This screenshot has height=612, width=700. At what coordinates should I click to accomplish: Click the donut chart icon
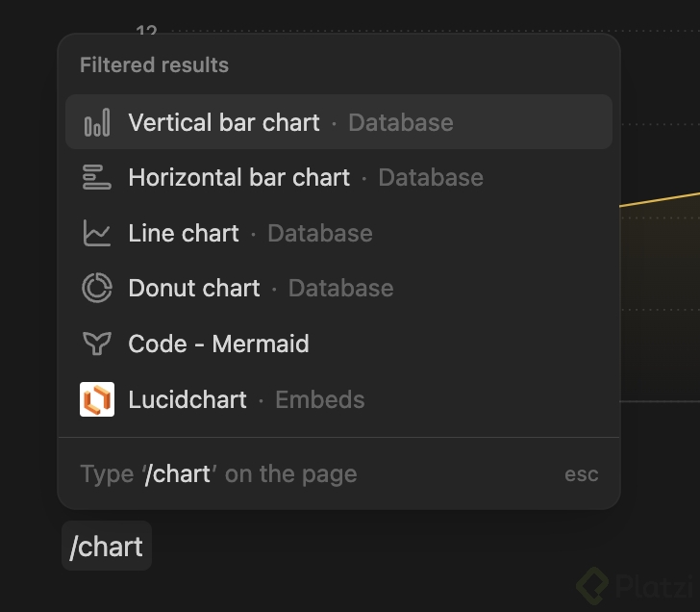(x=97, y=288)
